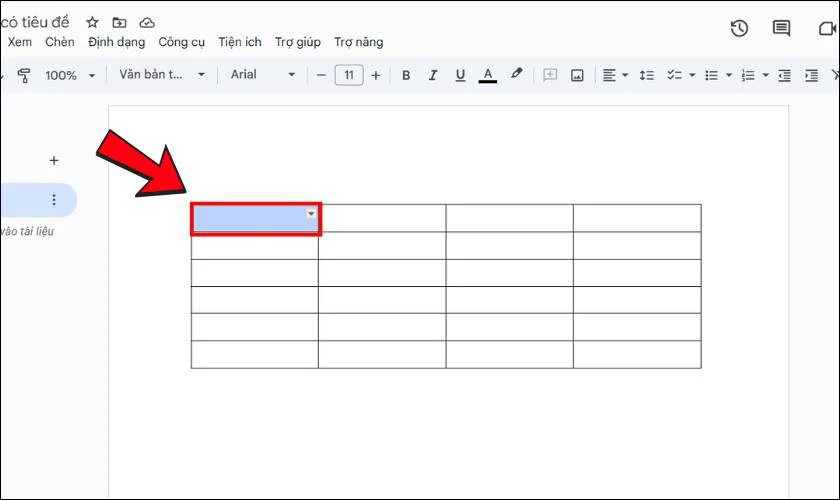Select the paint format roller tool
The width and height of the screenshot is (840, 500).
(x=24, y=75)
